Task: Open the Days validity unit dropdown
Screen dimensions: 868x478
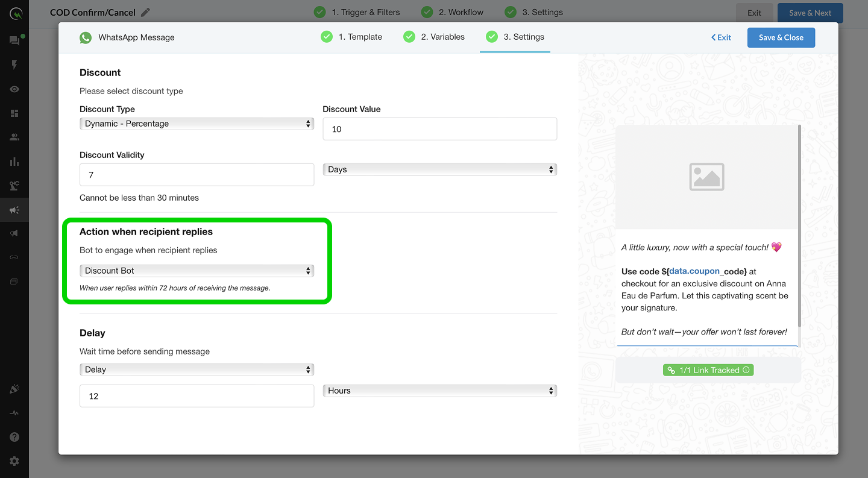Action: click(x=439, y=169)
